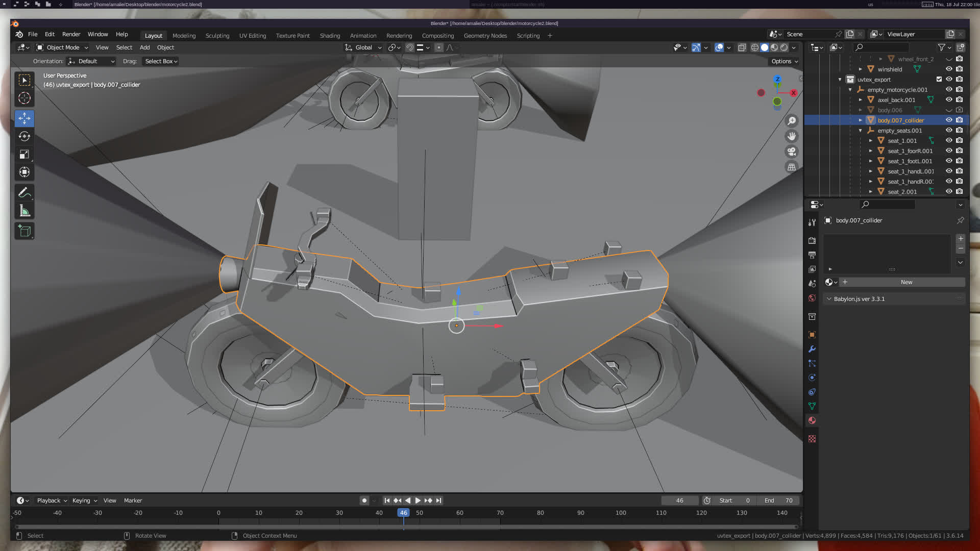The image size is (980, 551).
Task: Click the zoom magnifier viewport icon
Action: click(x=792, y=121)
